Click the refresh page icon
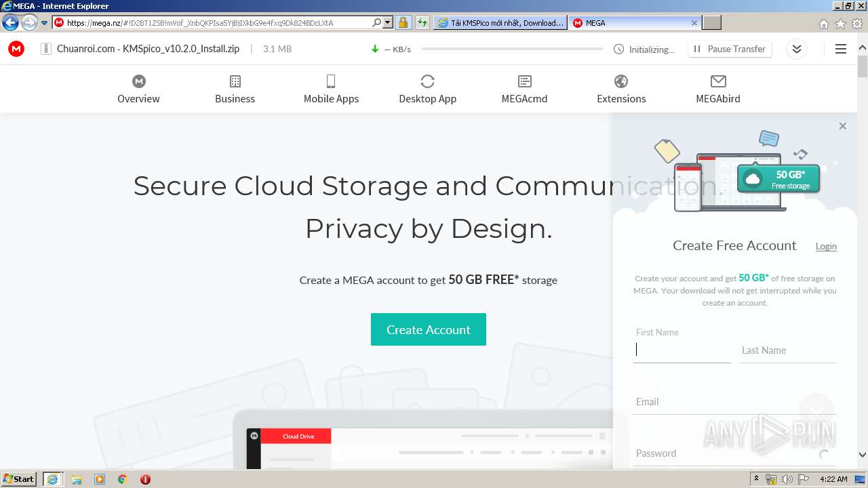 point(422,23)
